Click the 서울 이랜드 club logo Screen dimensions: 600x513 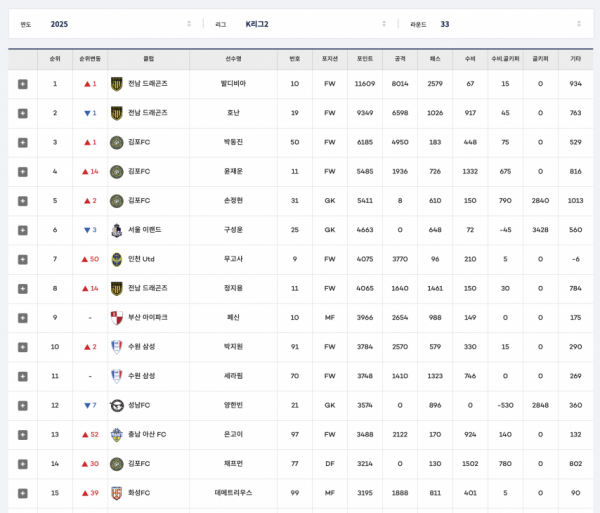pyautogui.click(x=117, y=230)
